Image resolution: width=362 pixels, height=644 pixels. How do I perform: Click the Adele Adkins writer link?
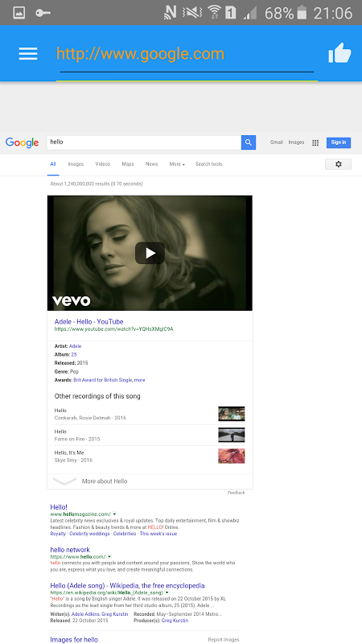pos(84,614)
